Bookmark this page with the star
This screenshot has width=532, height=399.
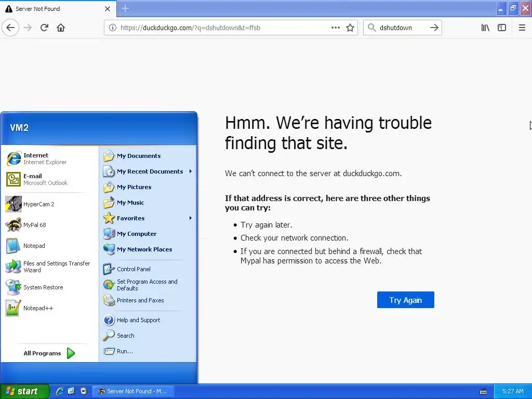(350, 28)
